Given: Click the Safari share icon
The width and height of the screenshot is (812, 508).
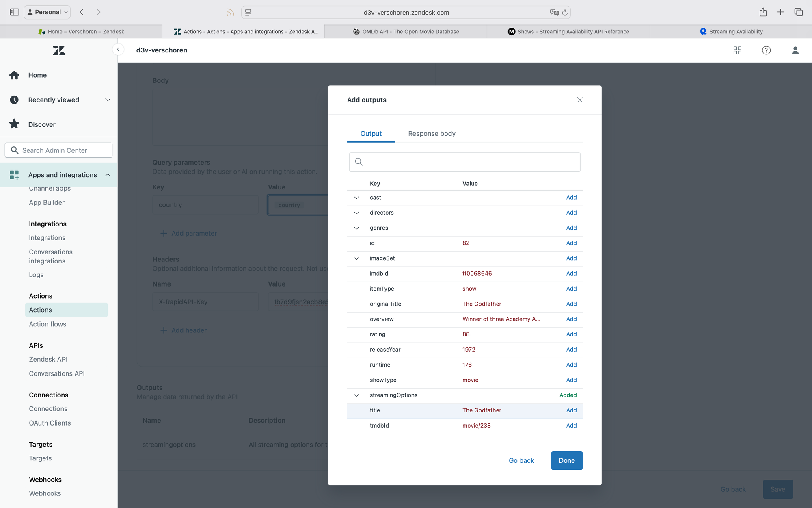Looking at the screenshot, I should [x=763, y=12].
